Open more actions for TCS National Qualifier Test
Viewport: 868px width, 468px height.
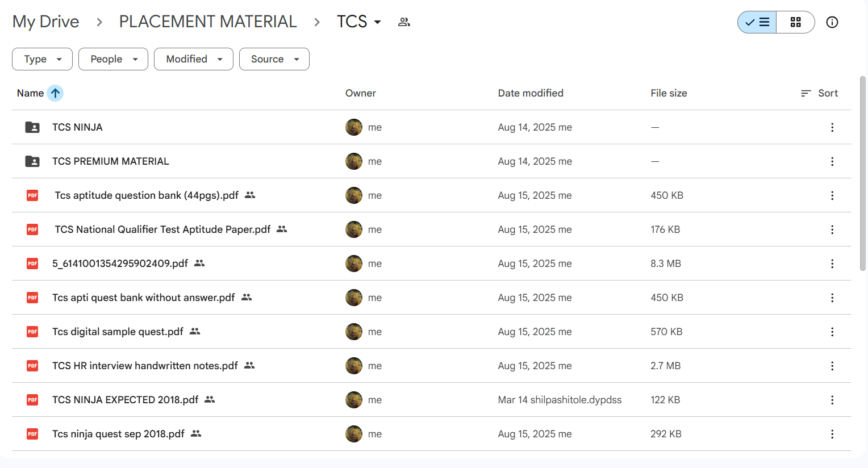point(832,229)
